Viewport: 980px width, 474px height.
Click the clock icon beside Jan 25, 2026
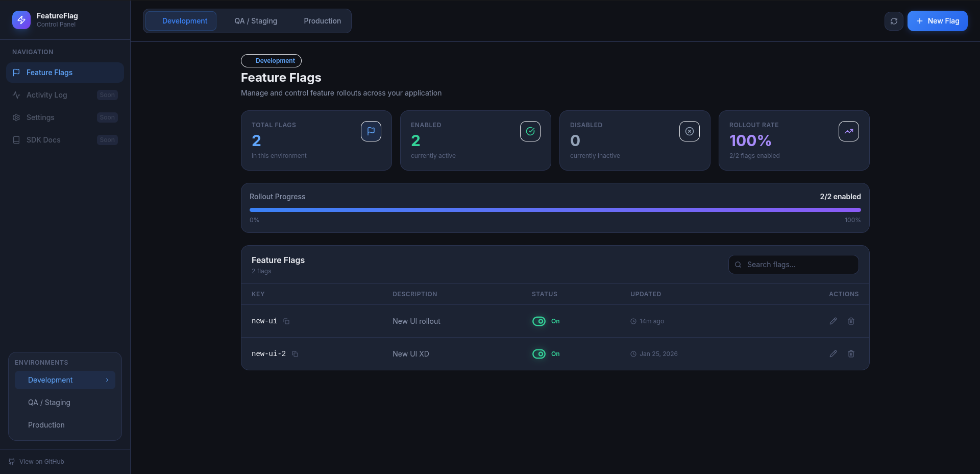click(x=633, y=354)
